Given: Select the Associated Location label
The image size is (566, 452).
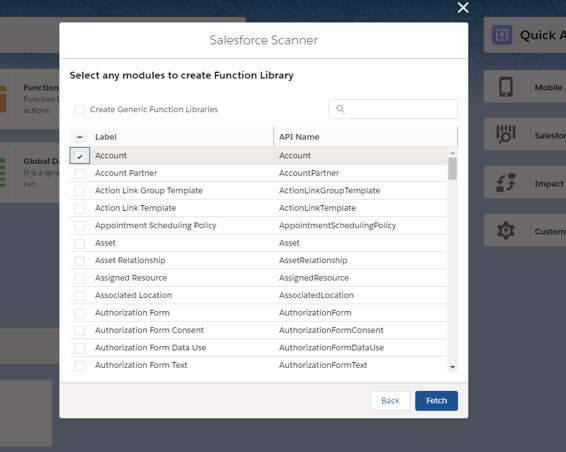Looking at the screenshot, I should pyautogui.click(x=133, y=295).
